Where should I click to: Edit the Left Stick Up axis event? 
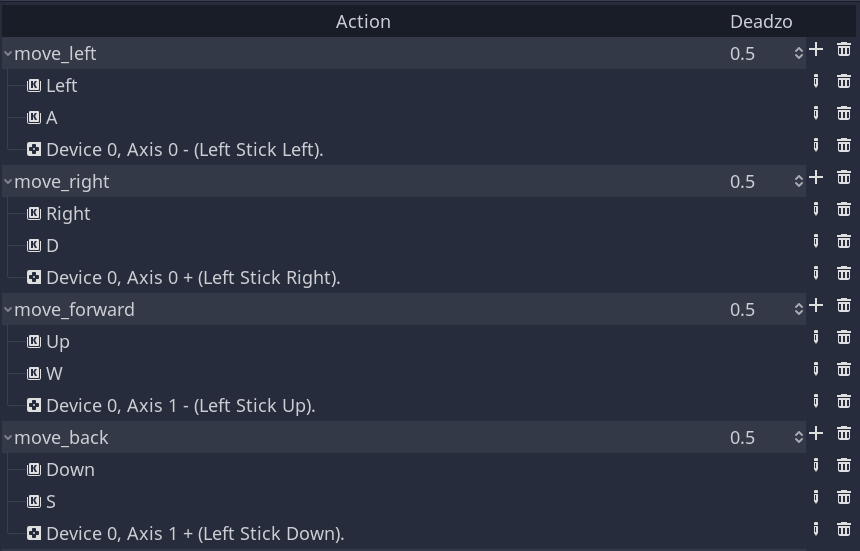point(816,402)
